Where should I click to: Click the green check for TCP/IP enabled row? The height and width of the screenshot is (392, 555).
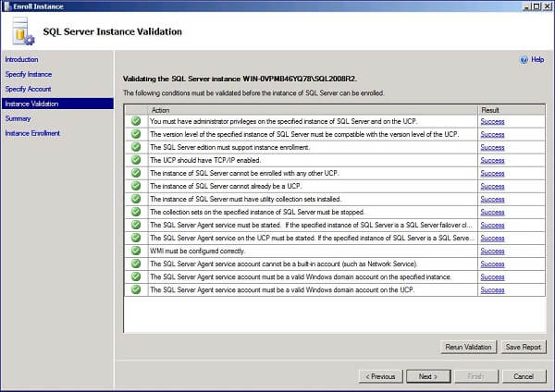(136, 160)
